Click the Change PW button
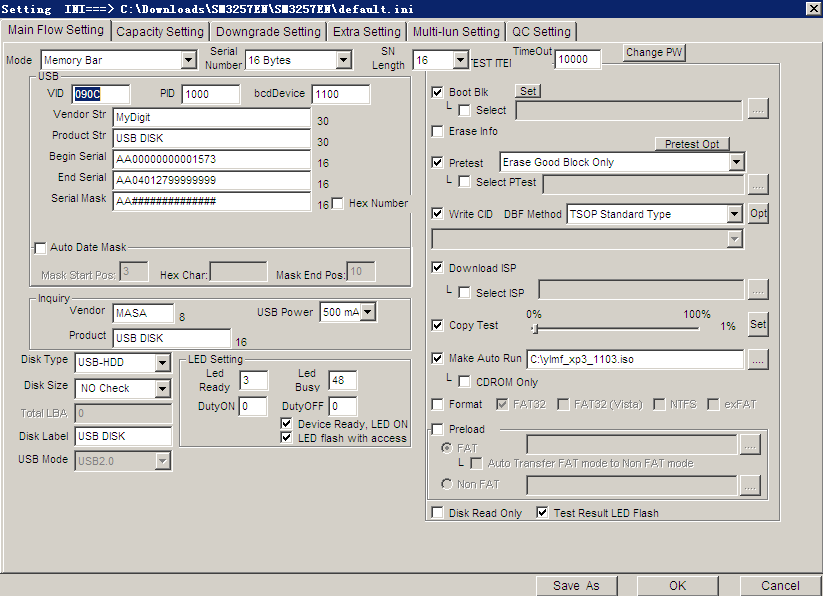The height and width of the screenshot is (596, 823). point(654,52)
